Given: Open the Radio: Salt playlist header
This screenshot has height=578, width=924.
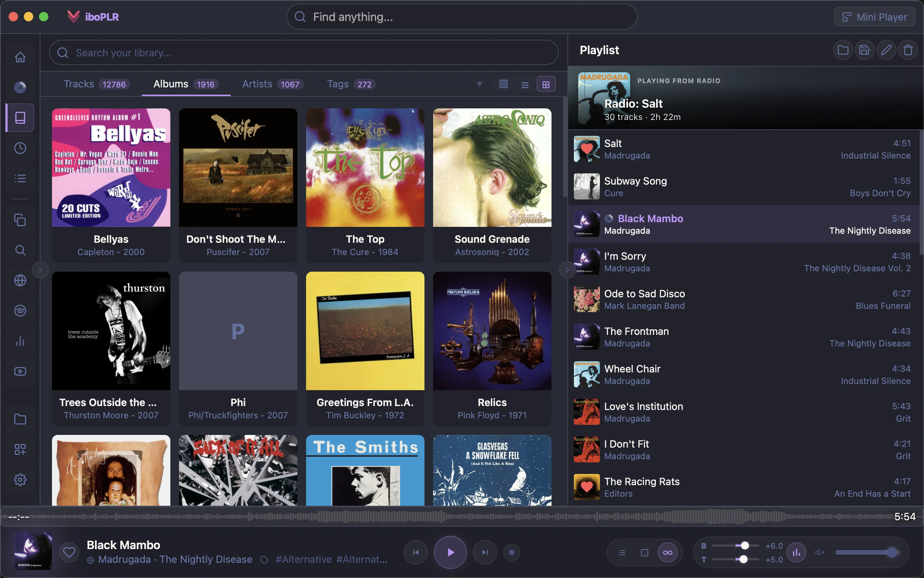Looking at the screenshot, I should [746, 98].
